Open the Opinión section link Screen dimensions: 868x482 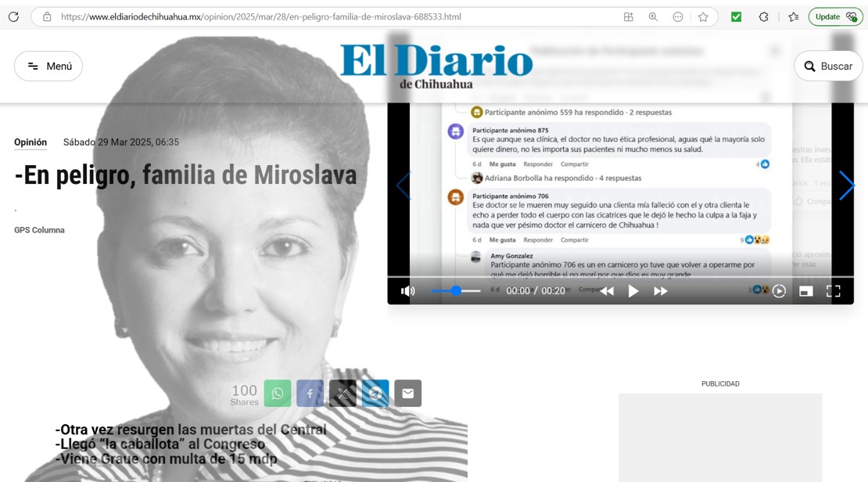coord(30,142)
